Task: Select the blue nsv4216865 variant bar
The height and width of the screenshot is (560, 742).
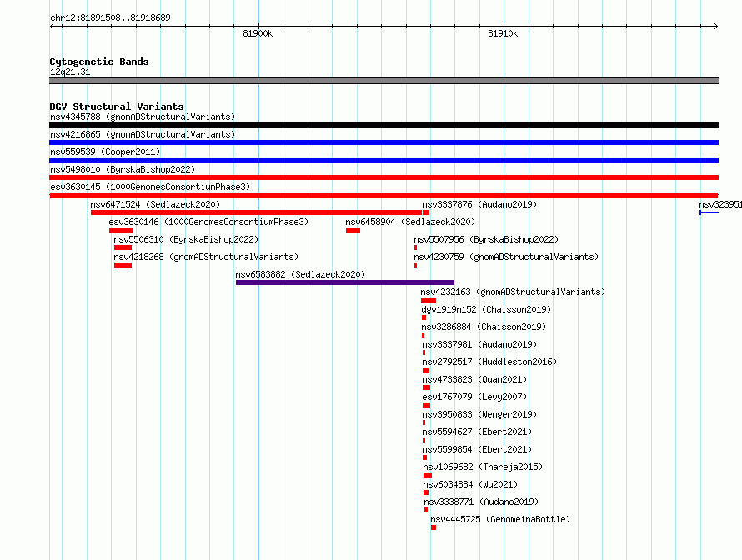Action: click(384, 142)
